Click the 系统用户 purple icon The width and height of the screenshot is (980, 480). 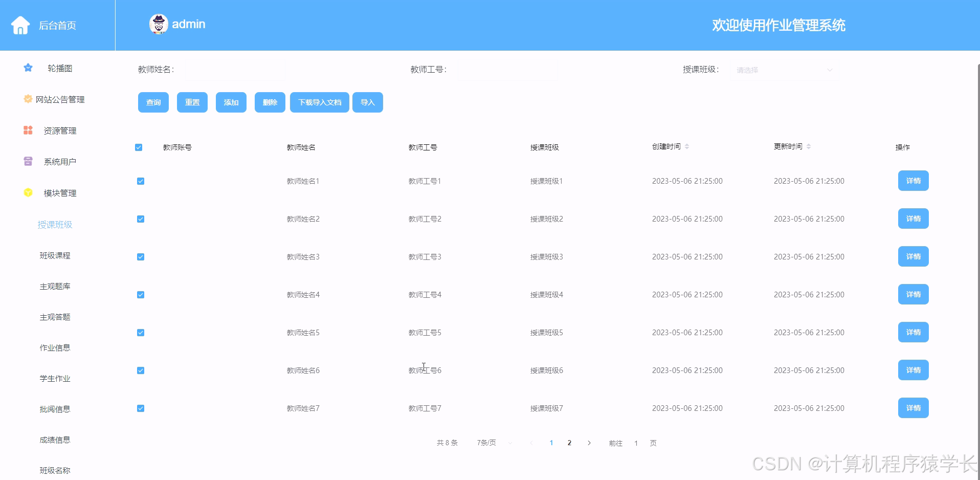[x=28, y=162]
